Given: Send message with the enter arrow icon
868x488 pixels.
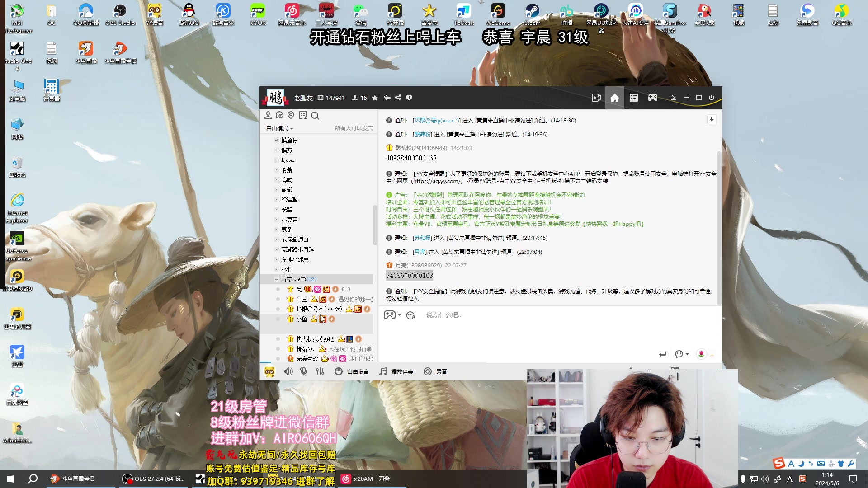Looking at the screenshot, I should (x=662, y=354).
